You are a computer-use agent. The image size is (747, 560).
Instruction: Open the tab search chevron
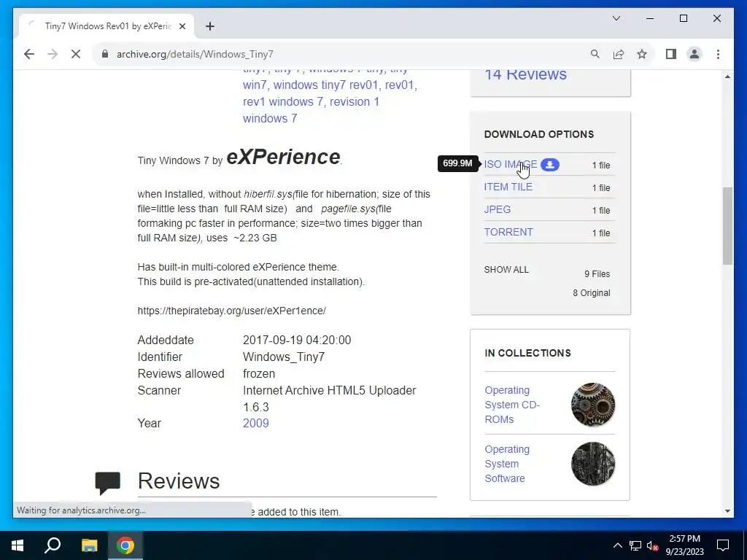click(616, 18)
